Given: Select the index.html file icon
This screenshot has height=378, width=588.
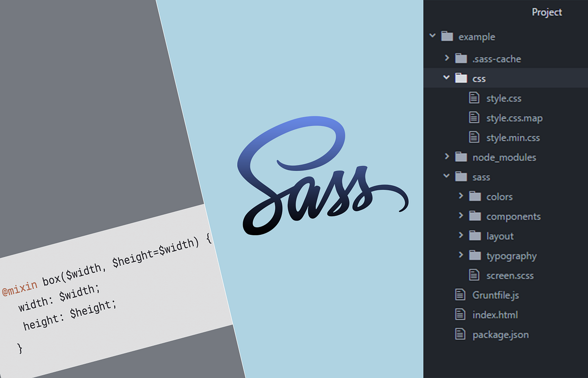Looking at the screenshot, I should (460, 314).
